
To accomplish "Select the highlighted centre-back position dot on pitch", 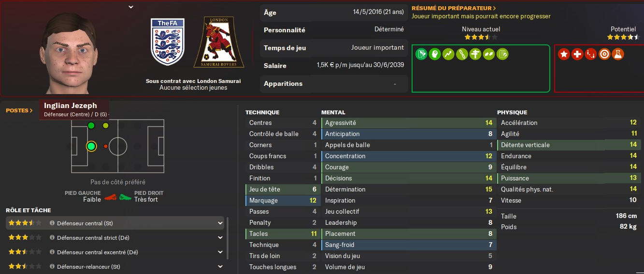I will 91,146.
